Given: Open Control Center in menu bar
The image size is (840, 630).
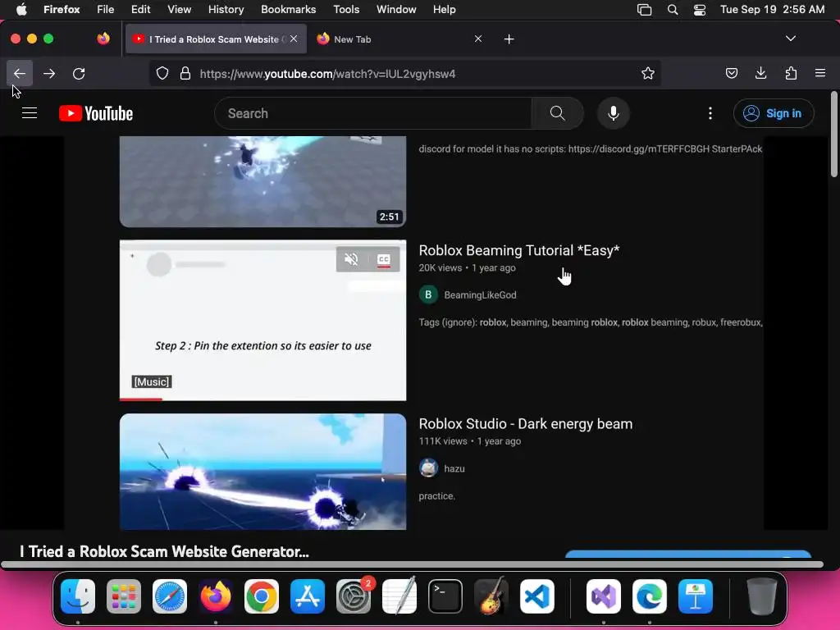Looking at the screenshot, I should [700, 9].
